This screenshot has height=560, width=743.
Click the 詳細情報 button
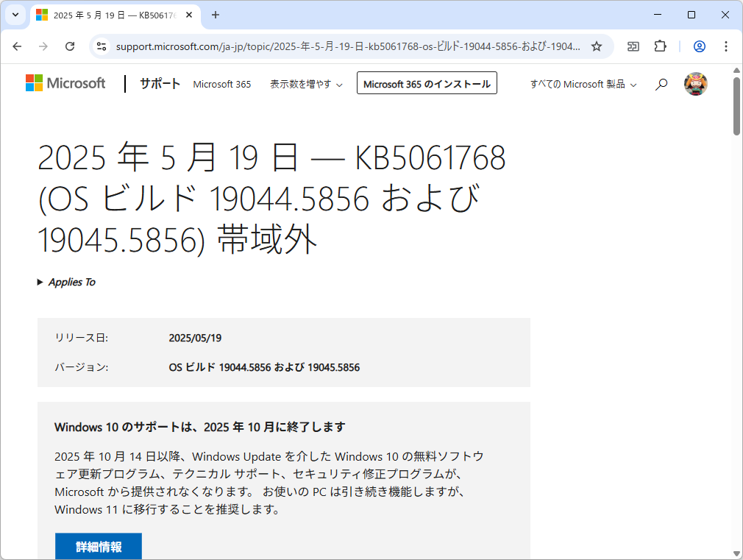[98, 546]
